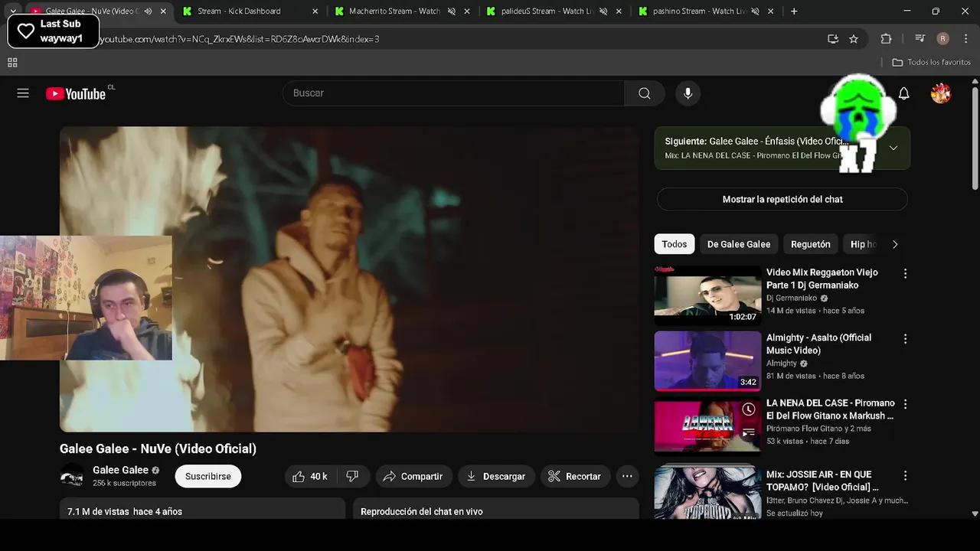Screen dimensions: 980x551
Task: Show more filter chips with right arrow
Action: tap(894, 244)
